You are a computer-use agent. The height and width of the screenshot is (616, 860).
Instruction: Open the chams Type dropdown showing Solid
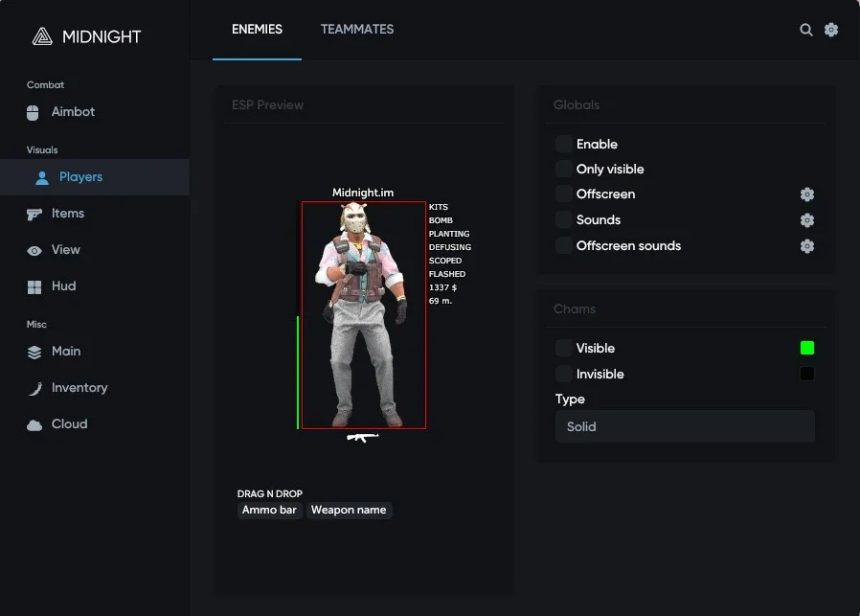point(685,426)
